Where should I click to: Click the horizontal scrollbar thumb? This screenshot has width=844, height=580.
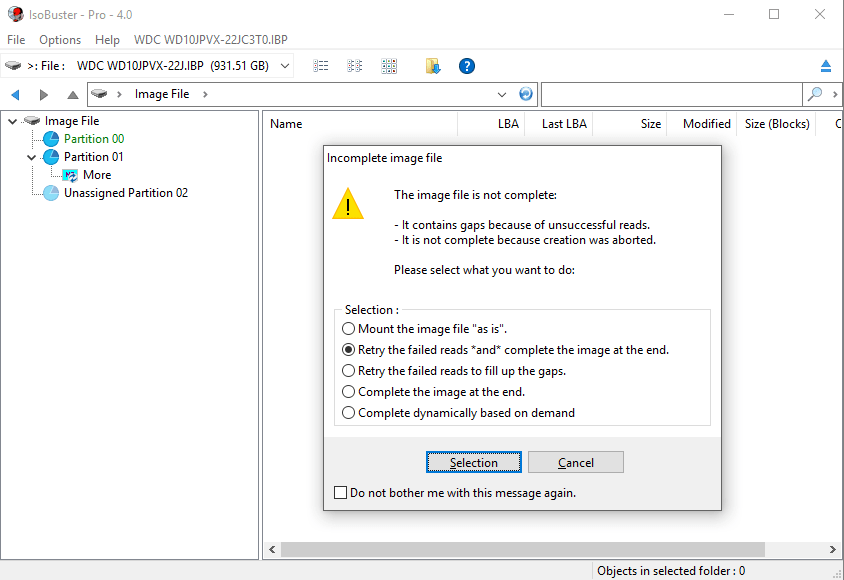(x=523, y=549)
